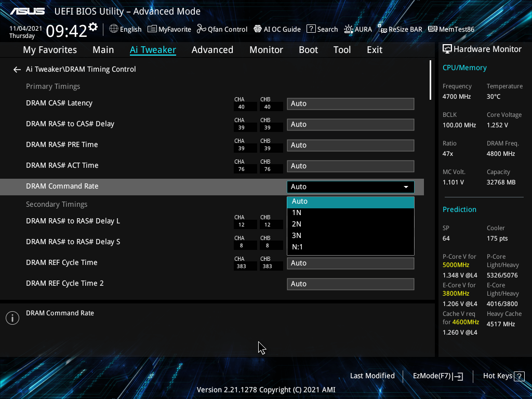Choose N:1 command rate option
Image resolution: width=532 pixels, height=399 pixels.
[x=351, y=247]
